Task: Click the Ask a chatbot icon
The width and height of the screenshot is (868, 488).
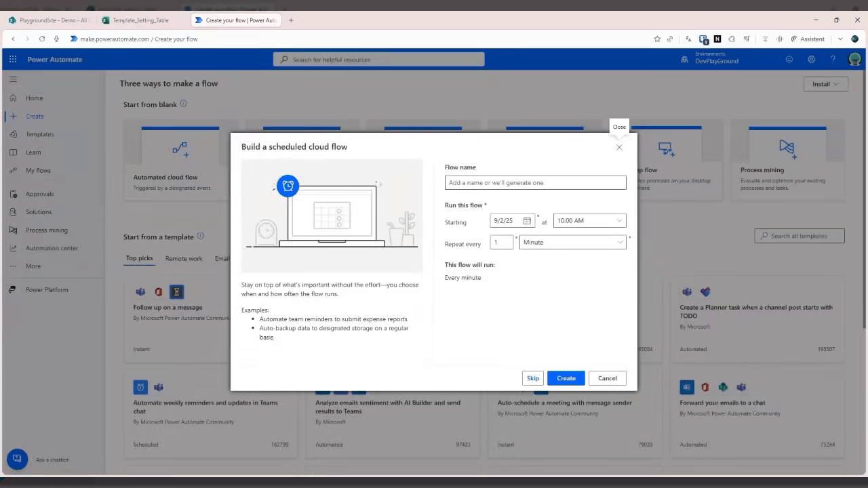Action: [x=18, y=460]
